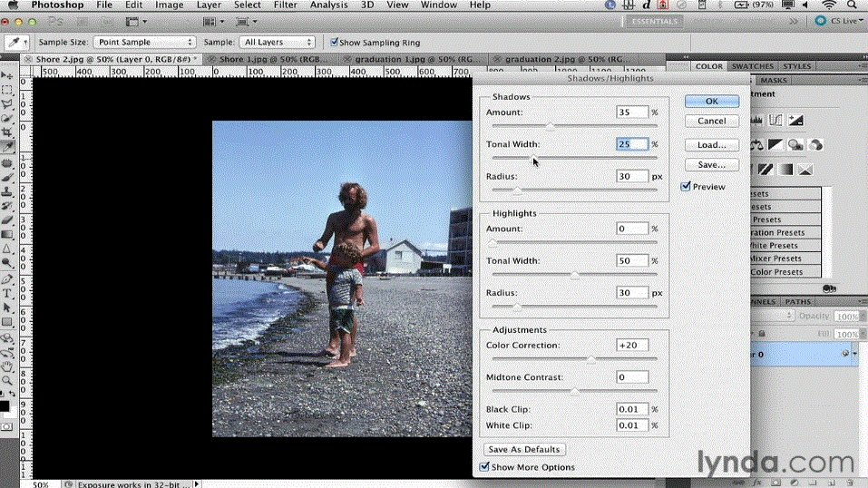Screen dimensions: 868x488
Task: Select the Move tool
Action: click(x=7, y=75)
